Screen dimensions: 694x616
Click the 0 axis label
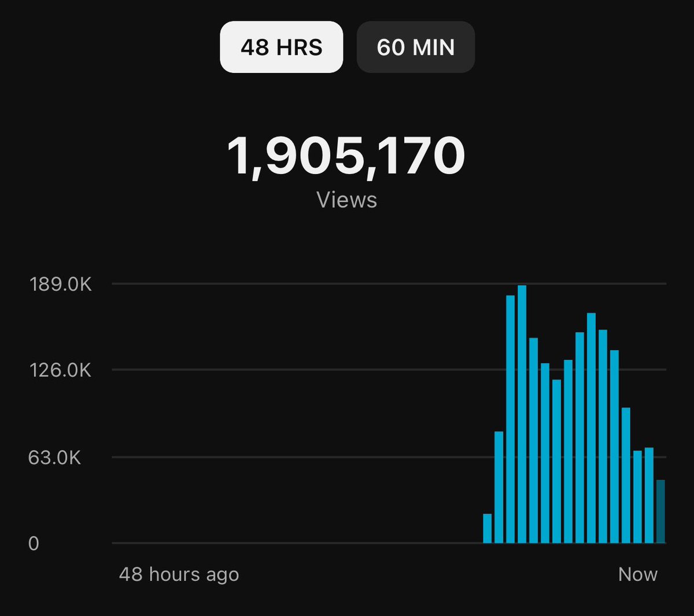pyautogui.click(x=34, y=544)
